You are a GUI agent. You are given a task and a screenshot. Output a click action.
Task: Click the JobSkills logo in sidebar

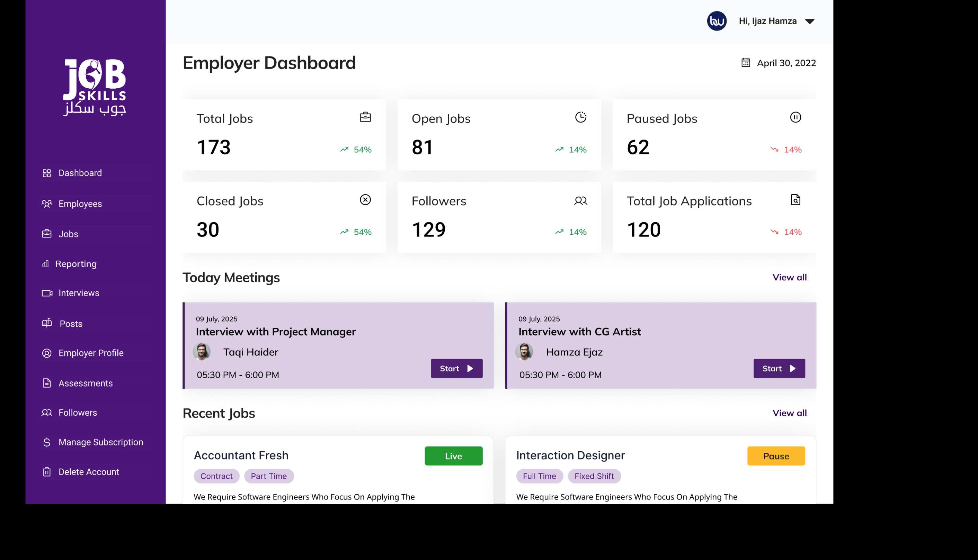pos(95,87)
